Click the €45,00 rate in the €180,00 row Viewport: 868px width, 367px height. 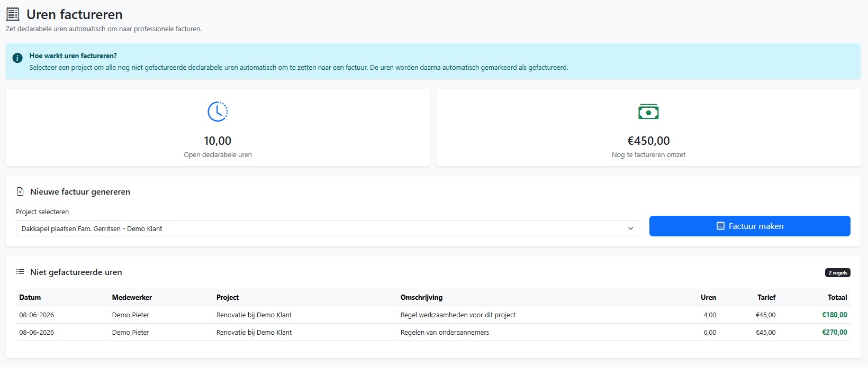click(x=766, y=315)
